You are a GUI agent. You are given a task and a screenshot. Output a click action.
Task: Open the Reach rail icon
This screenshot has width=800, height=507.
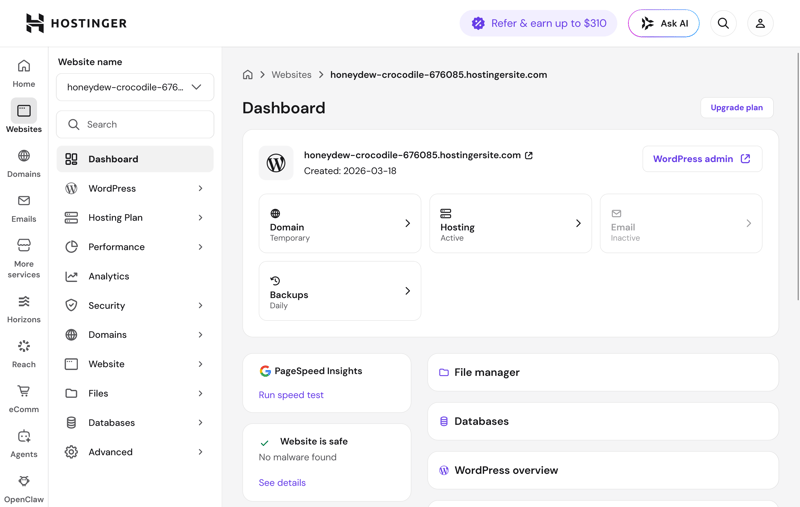pyautogui.click(x=24, y=346)
